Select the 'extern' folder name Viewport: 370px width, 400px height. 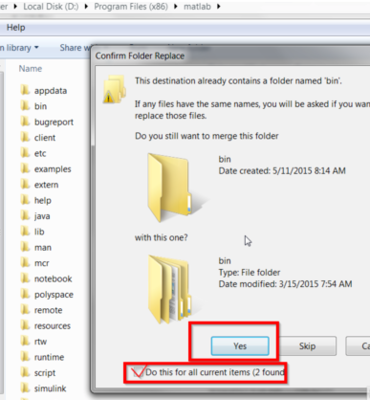[46, 185]
